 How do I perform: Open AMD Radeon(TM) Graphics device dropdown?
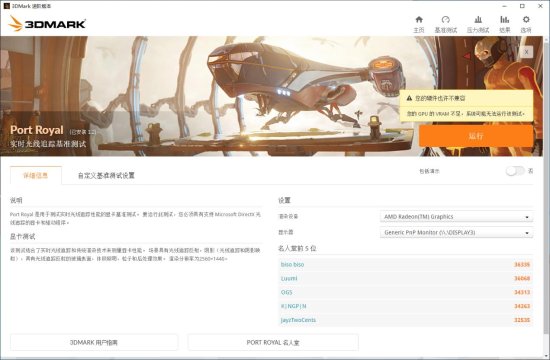(x=456, y=217)
